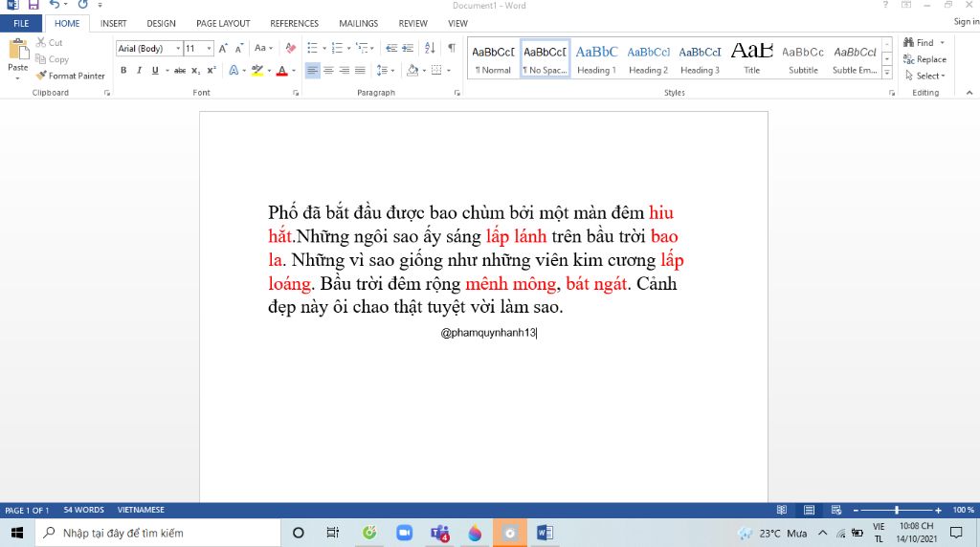The height and width of the screenshot is (547, 980).
Task: Expand the Numbering list dropdown
Action: pos(348,48)
